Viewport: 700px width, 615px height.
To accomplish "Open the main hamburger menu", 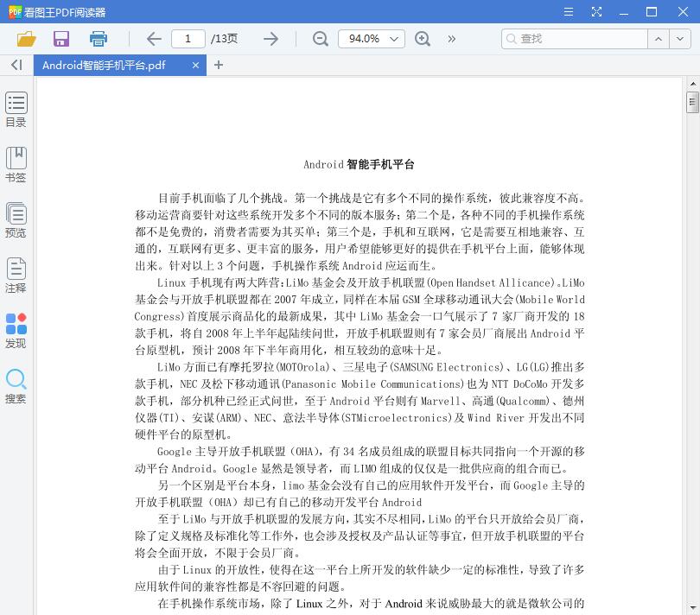I will [569, 12].
